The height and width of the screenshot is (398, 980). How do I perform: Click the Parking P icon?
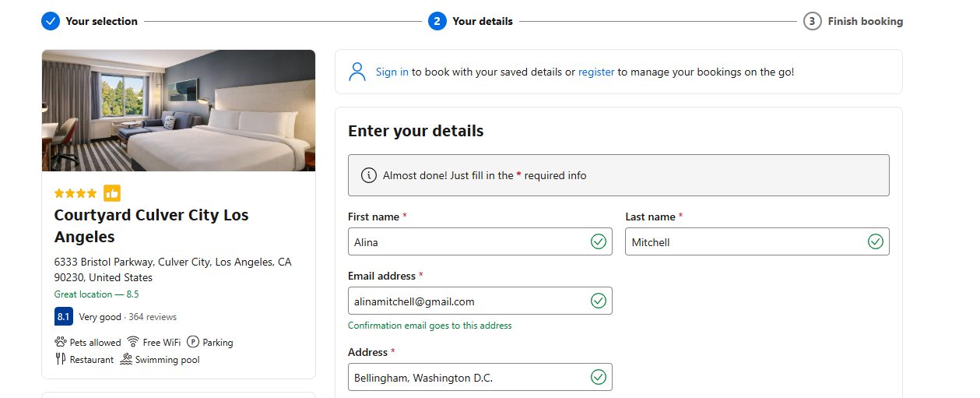(x=193, y=342)
